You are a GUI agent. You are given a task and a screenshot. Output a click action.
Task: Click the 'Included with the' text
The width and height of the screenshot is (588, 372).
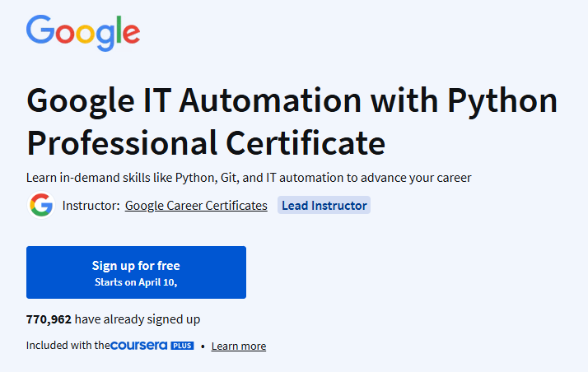coord(68,346)
